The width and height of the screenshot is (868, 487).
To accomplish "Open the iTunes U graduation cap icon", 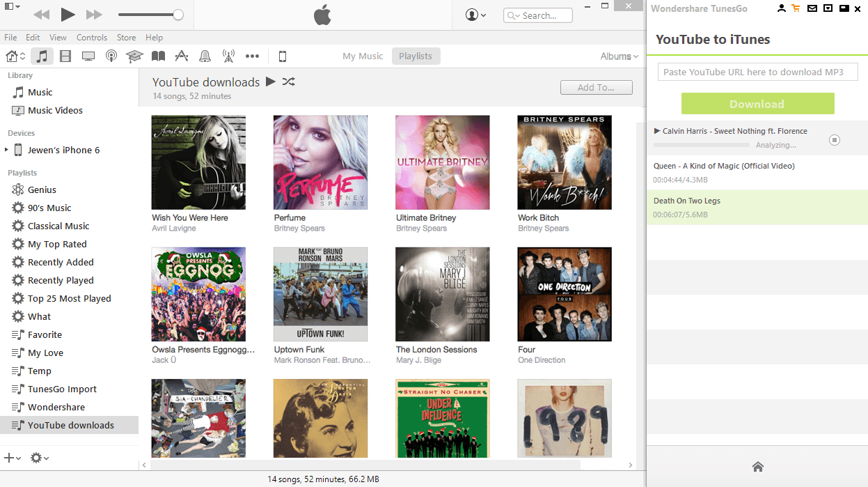I will tap(134, 56).
